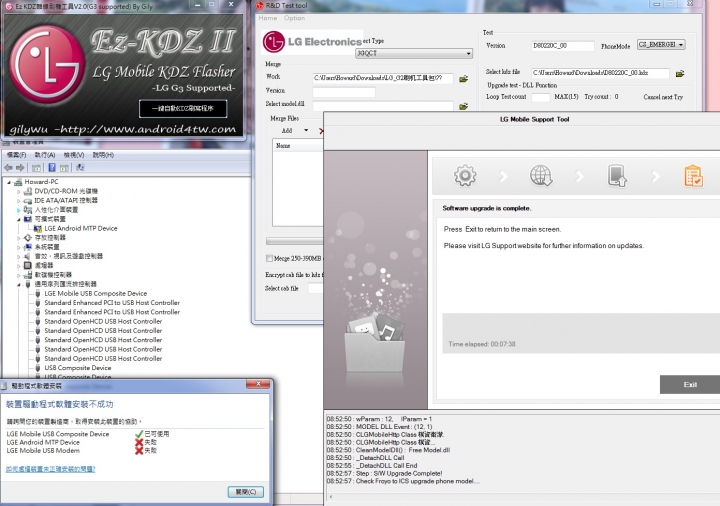The width and height of the screenshot is (720, 506).
Task: Open the (V) view menu in Device Manager
Action: click(x=73, y=155)
